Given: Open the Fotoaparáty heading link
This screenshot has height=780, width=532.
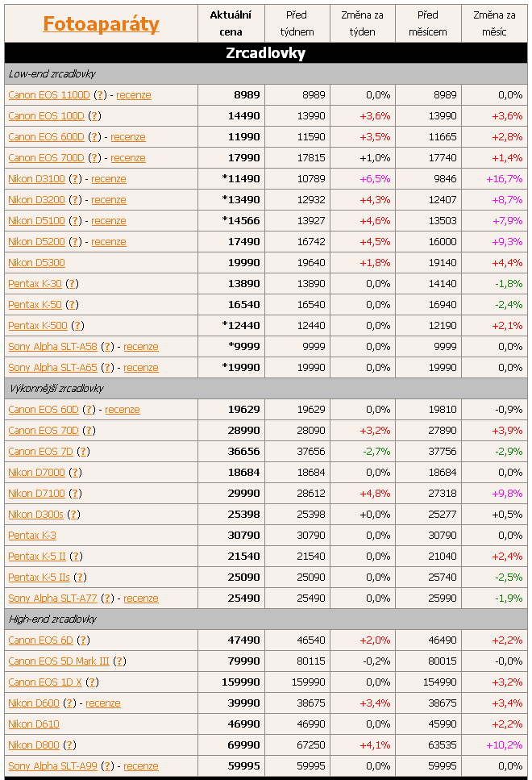Looking at the screenshot, I should 101,23.
